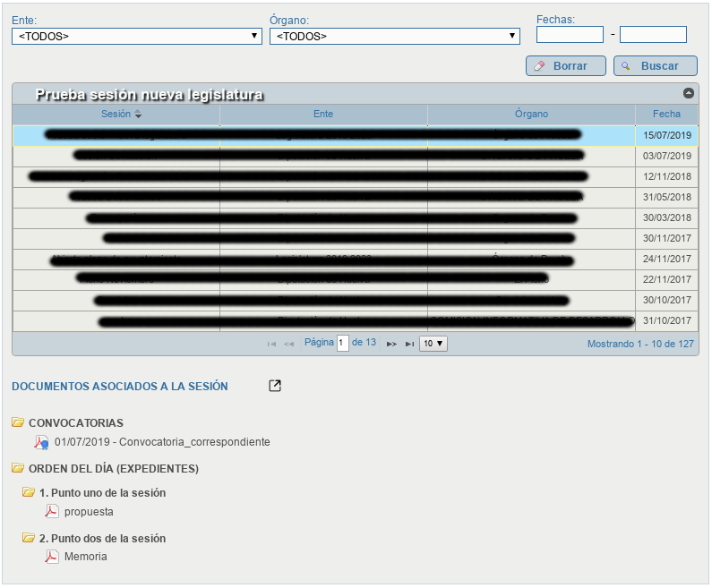This screenshot has height=588, width=712.
Task: Jump to last page of results
Action: pyautogui.click(x=409, y=344)
